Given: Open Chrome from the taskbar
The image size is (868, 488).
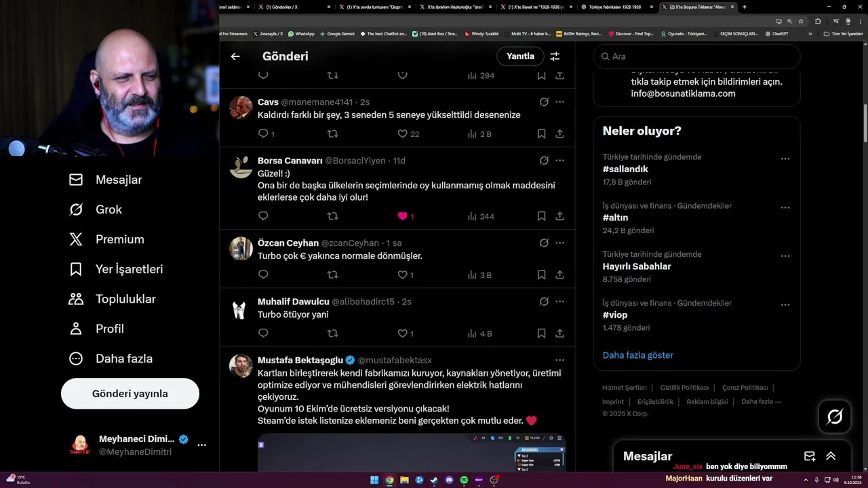Looking at the screenshot, I should point(389,480).
